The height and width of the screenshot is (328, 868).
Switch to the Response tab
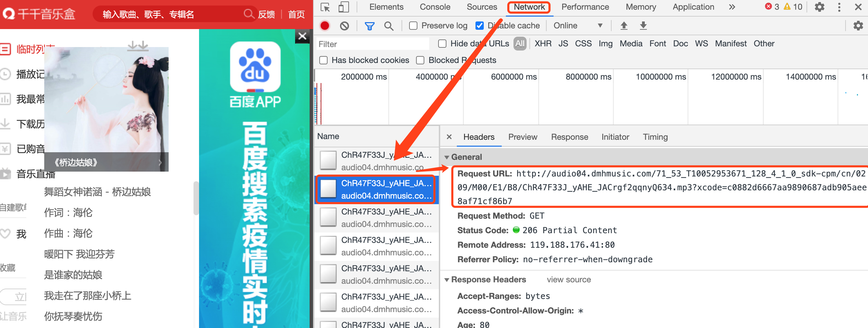point(569,137)
